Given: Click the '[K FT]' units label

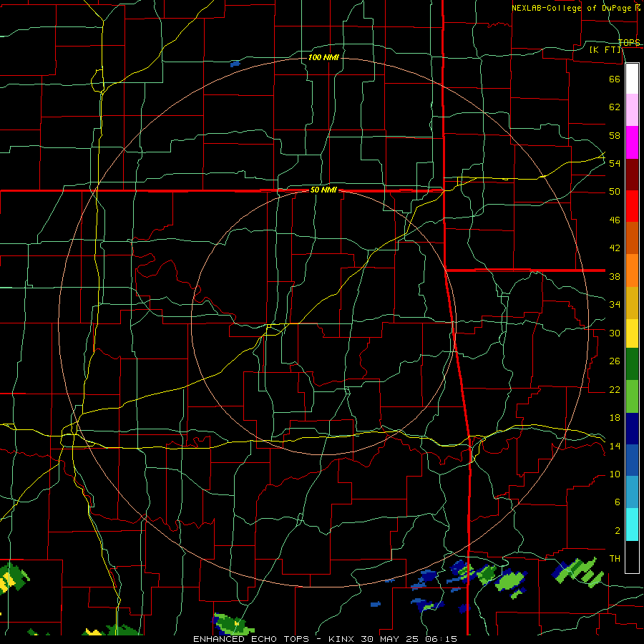Looking at the screenshot, I should [x=605, y=49].
